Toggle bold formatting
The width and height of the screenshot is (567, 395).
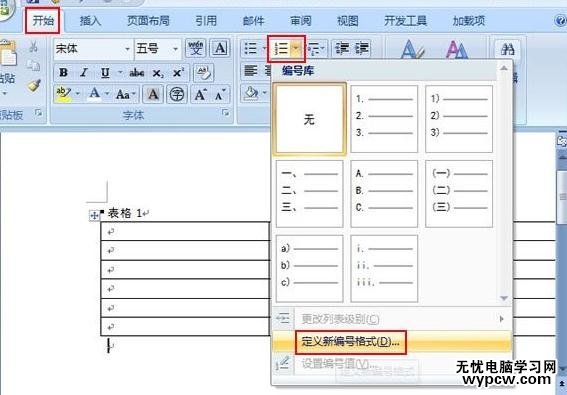63,73
